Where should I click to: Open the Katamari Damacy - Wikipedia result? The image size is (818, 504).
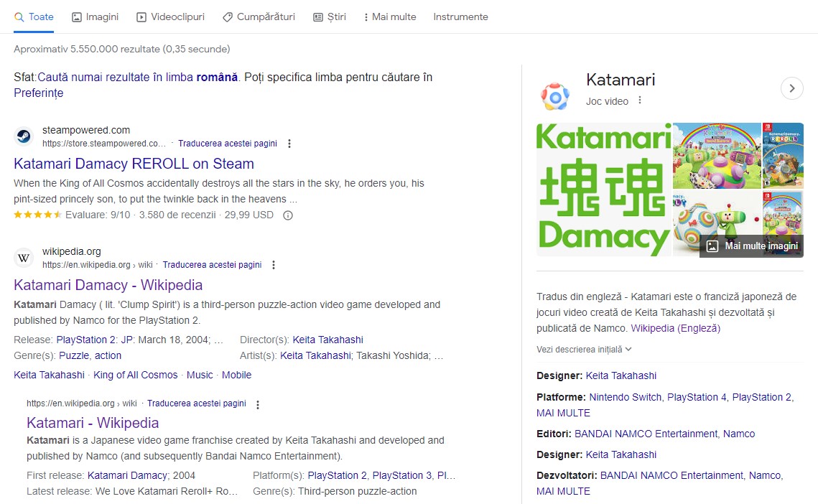108,285
